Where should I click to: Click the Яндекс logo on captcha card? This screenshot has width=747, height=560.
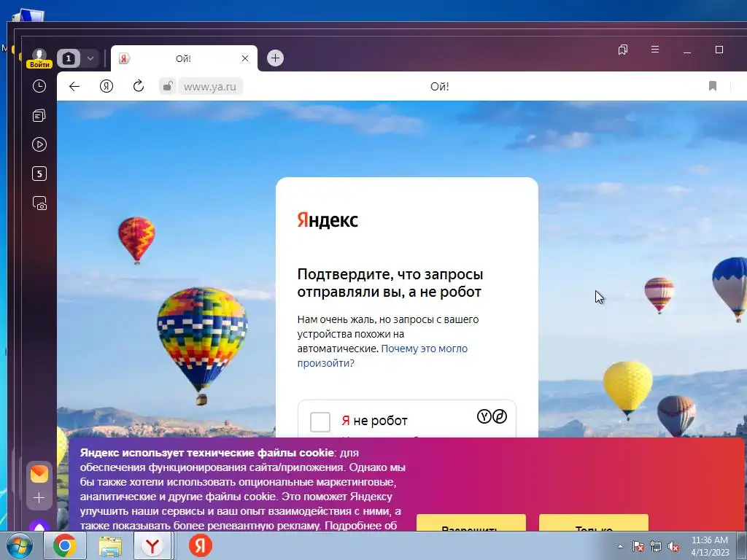[x=328, y=220]
